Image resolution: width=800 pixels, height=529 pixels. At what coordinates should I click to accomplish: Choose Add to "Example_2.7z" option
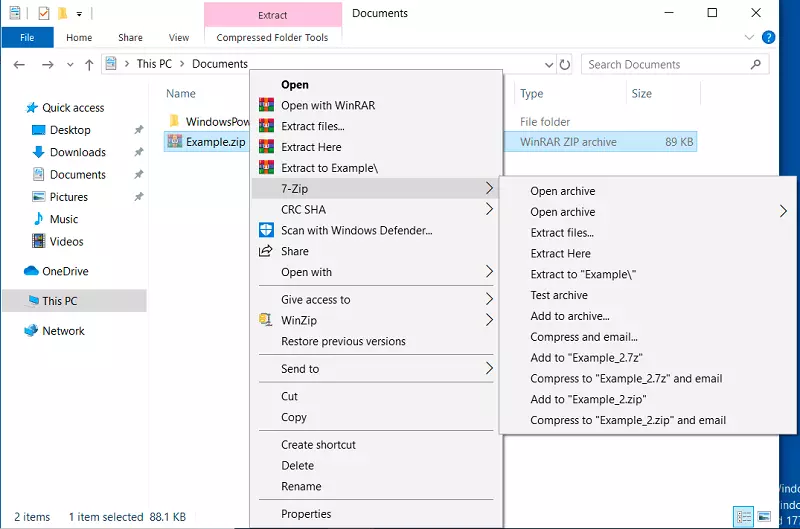(586, 358)
